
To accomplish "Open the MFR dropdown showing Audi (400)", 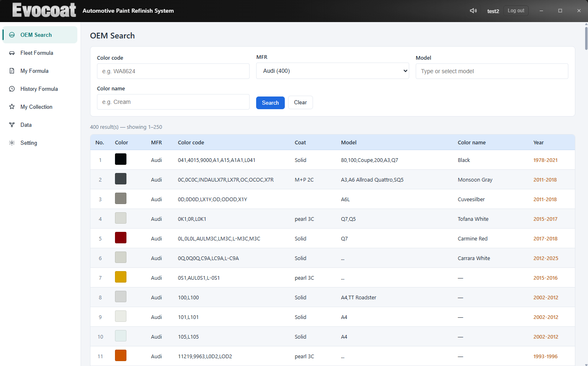I will point(332,71).
